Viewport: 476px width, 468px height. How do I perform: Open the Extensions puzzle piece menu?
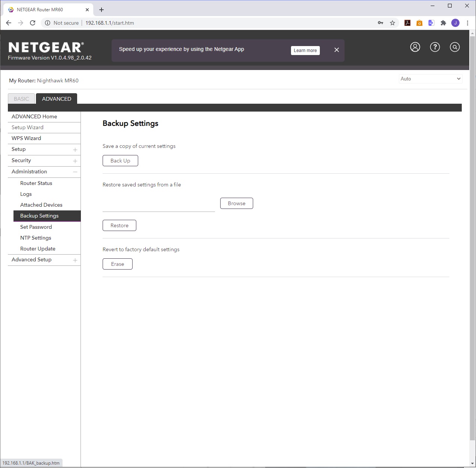[x=443, y=23]
